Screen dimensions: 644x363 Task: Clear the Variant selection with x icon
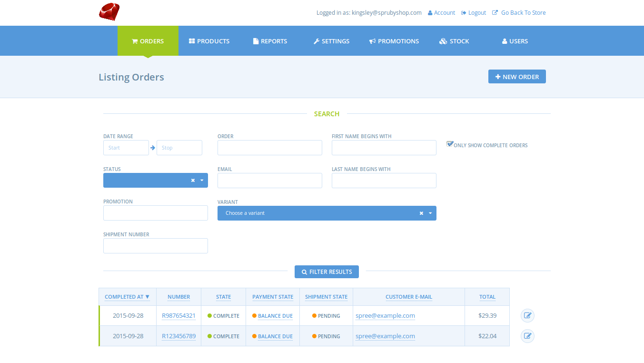click(x=421, y=213)
